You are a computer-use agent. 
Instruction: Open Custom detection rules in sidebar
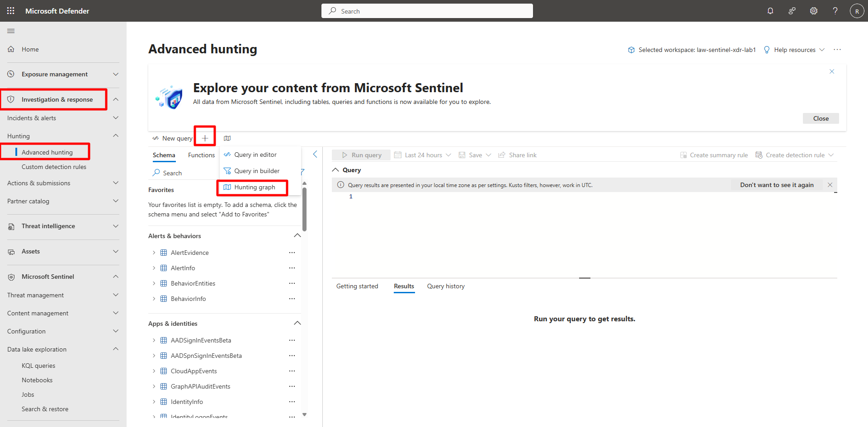pos(54,167)
